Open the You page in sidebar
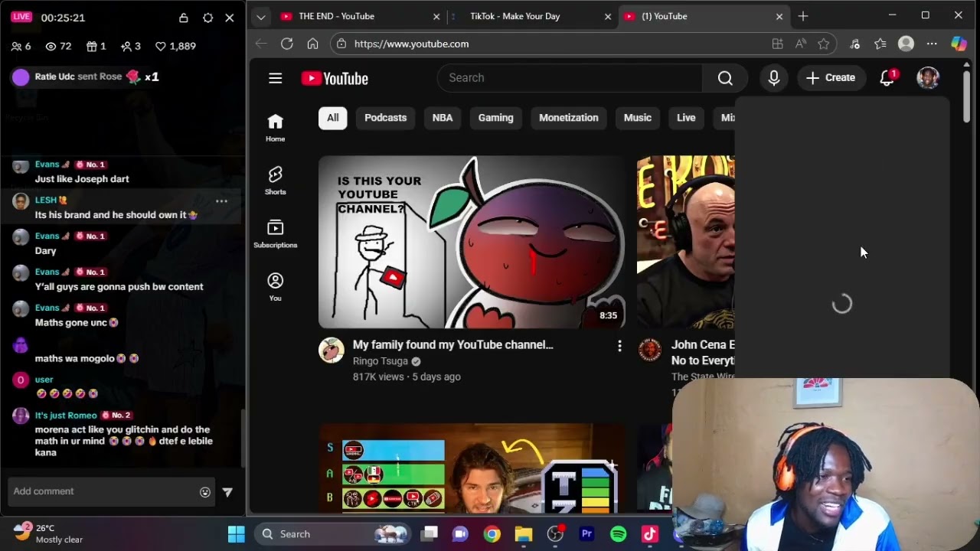The width and height of the screenshot is (980, 551). pyautogui.click(x=276, y=287)
